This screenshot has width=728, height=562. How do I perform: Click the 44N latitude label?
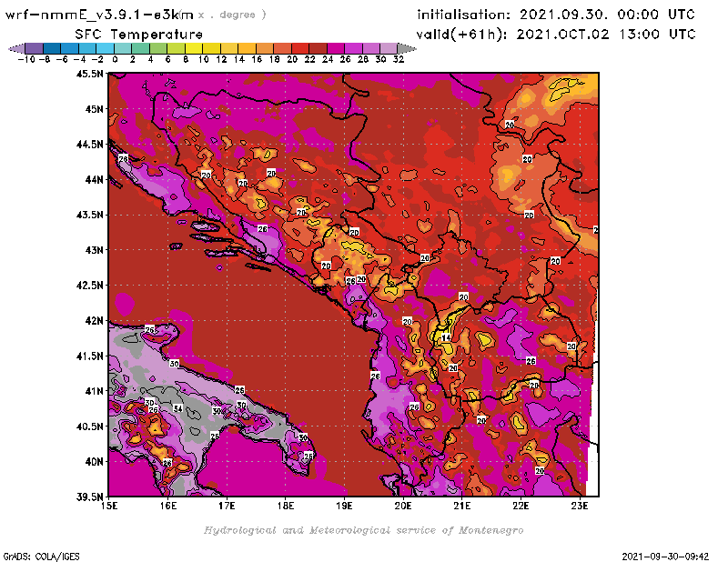pos(94,179)
